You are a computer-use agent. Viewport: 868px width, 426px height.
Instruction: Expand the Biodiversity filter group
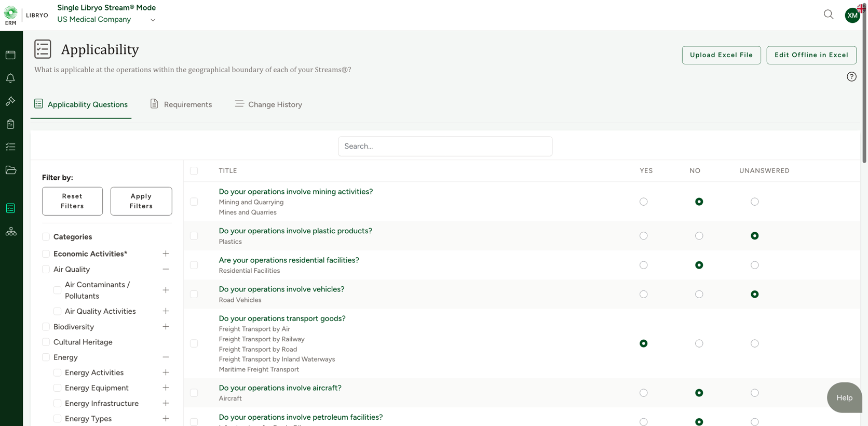[166, 327]
